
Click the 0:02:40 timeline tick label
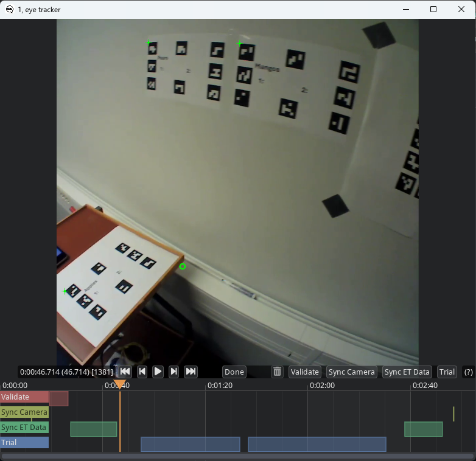coord(425,386)
